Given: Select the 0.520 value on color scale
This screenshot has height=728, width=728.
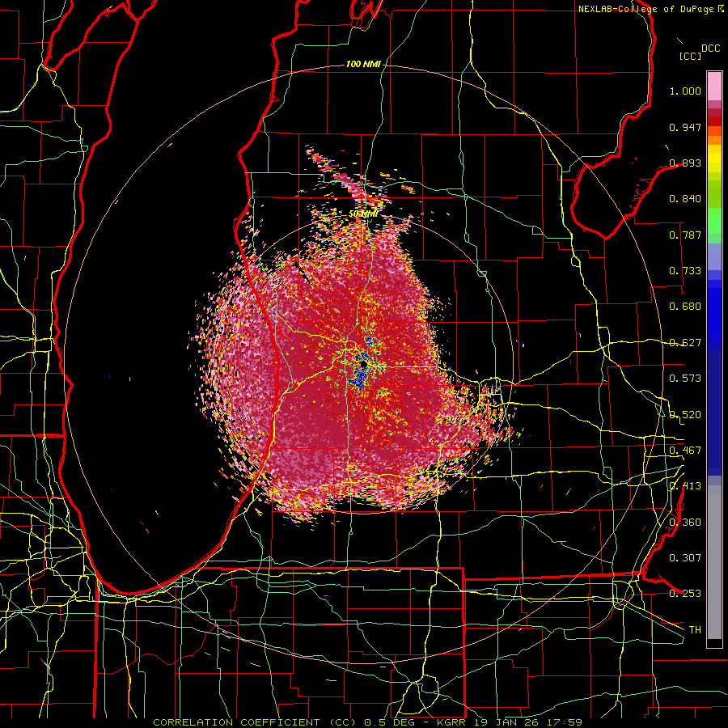Looking at the screenshot, I should (x=685, y=415).
